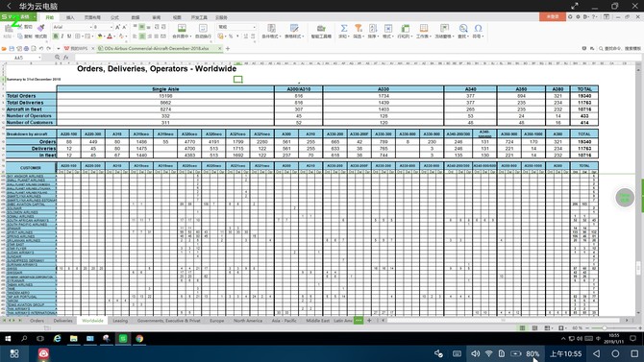Open the Insert ribbon tab
Viewport: 644px width, 362px height.
pos(70,17)
